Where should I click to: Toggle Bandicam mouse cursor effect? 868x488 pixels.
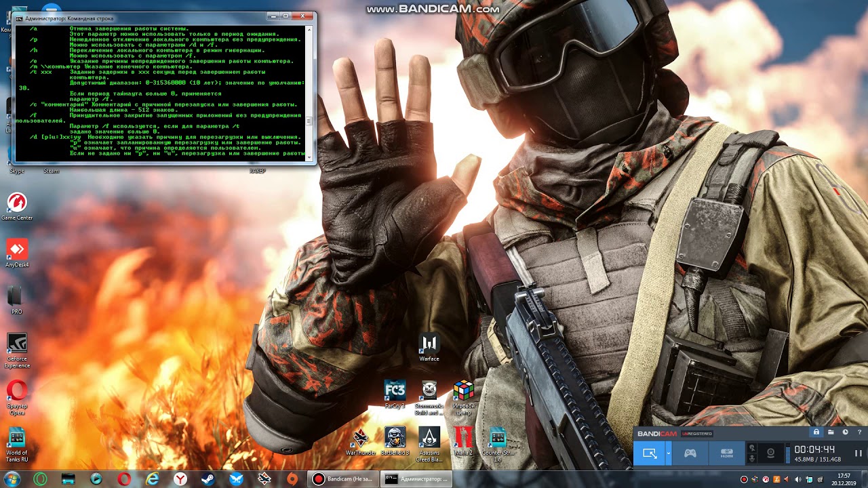(x=751, y=448)
